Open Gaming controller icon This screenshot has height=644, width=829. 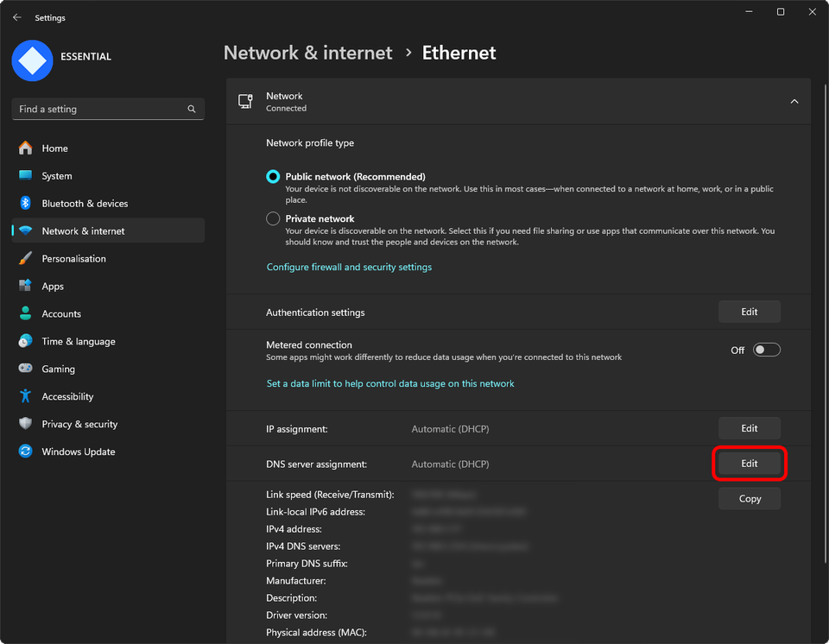tap(26, 369)
